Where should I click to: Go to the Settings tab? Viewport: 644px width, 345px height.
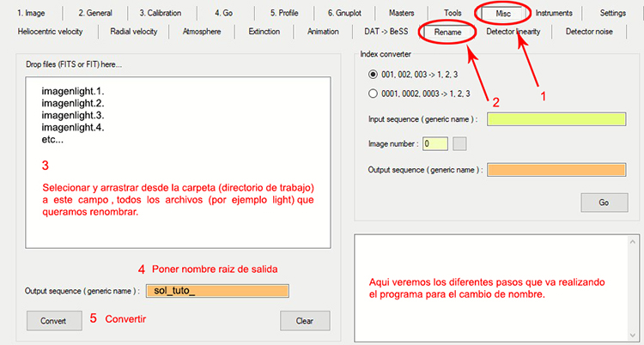tap(612, 13)
